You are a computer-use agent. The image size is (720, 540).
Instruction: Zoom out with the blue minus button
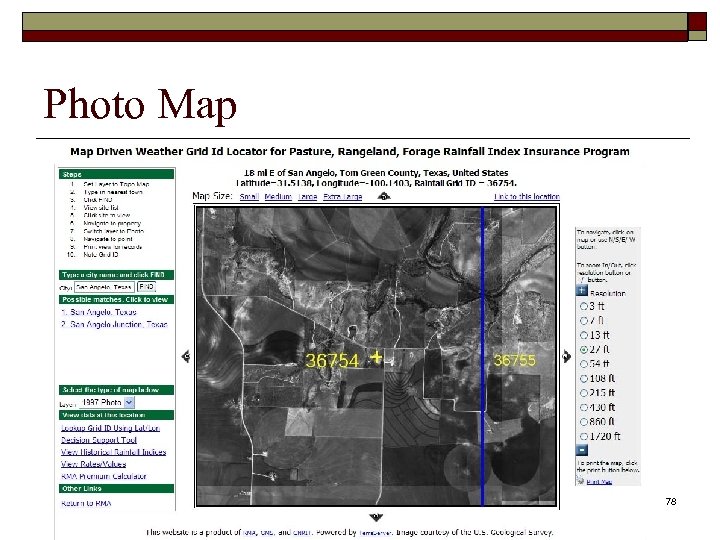pyautogui.click(x=582, y=450)
